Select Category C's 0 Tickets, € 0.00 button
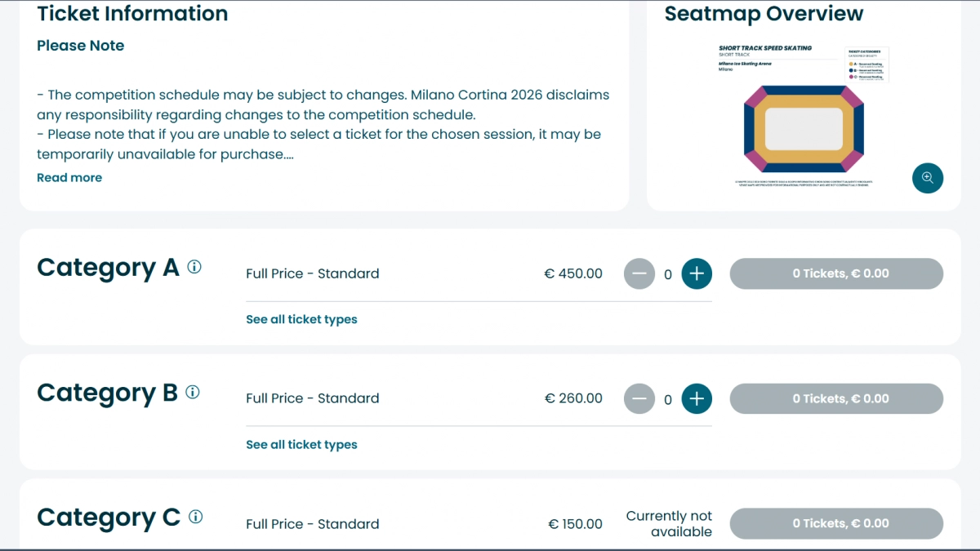The height and width of the screenshot is (551, 980). pos(835,524)
